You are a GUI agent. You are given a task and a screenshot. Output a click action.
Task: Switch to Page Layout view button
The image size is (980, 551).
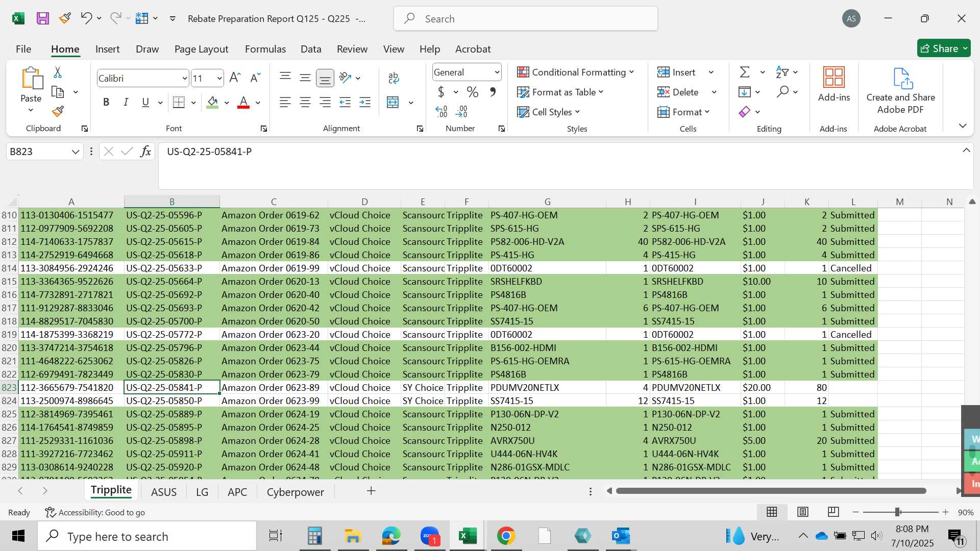(803, 512)
